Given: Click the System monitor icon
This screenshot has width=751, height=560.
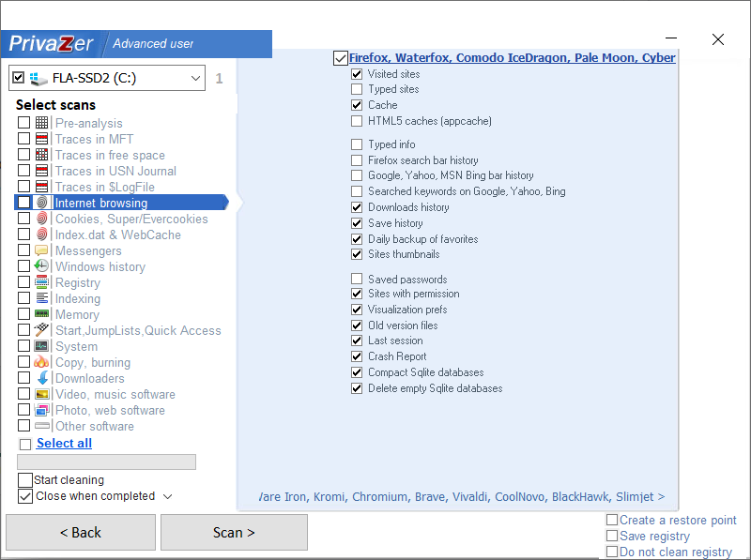Looking at the screenshot, I should coord(41,345).
